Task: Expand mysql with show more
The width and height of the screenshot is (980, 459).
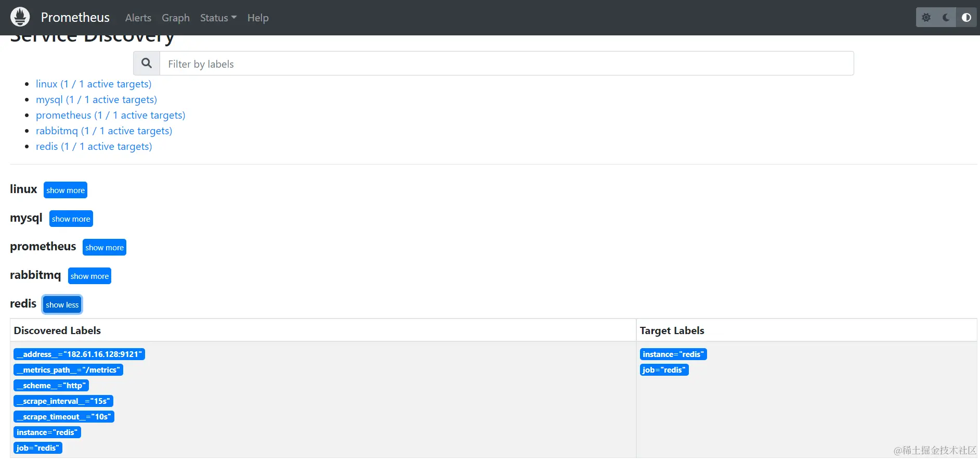Action: pos(71,219)
